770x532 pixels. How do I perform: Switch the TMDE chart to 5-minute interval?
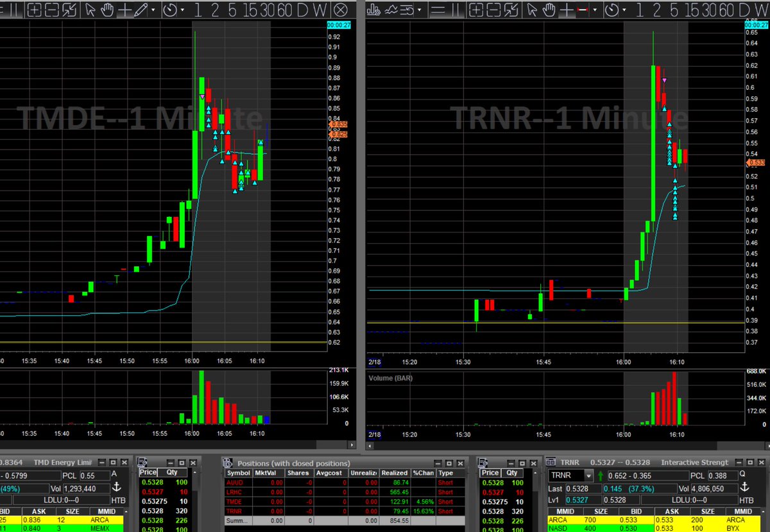(232, 10)
